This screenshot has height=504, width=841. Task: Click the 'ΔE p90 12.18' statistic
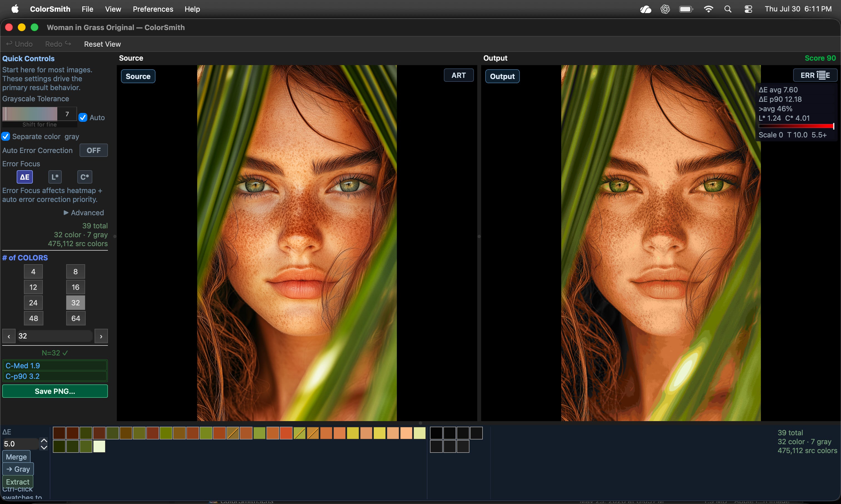coord(780,99)
